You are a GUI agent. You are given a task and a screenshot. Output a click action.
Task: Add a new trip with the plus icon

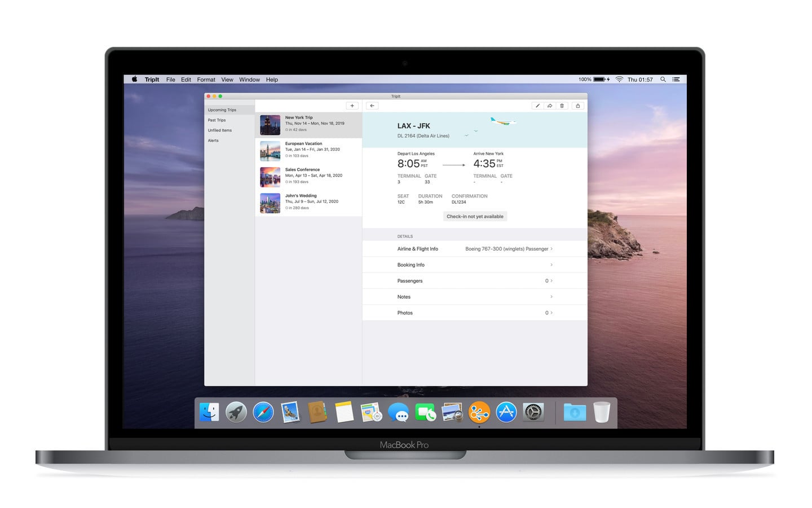click(352, 106)
